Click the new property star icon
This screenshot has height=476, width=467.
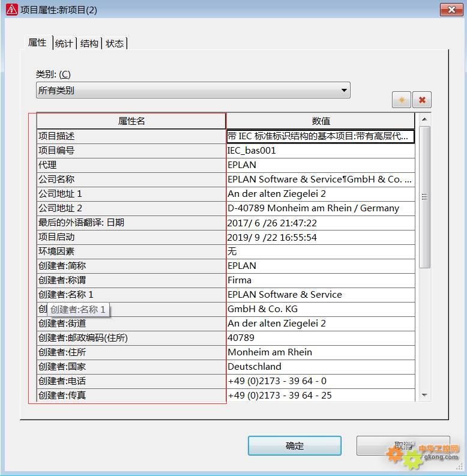point(402,100)
